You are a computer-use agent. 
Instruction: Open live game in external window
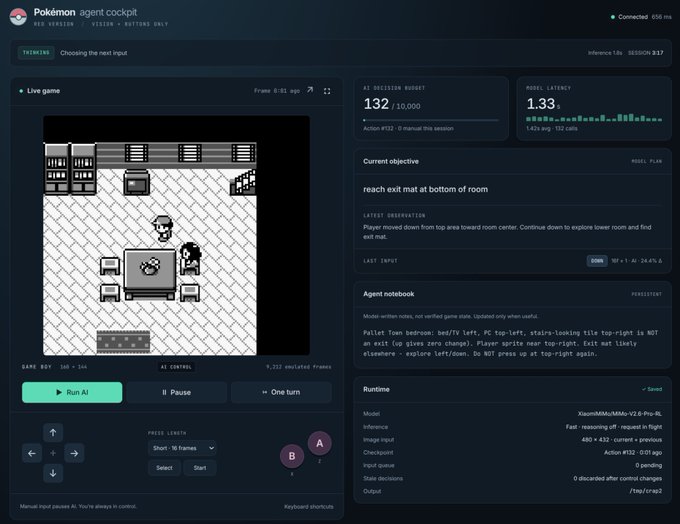310,90
